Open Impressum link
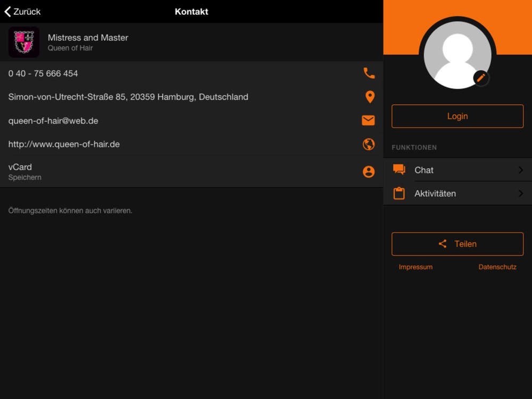Viewport: 532px width, 399px height. pos(415,267)
